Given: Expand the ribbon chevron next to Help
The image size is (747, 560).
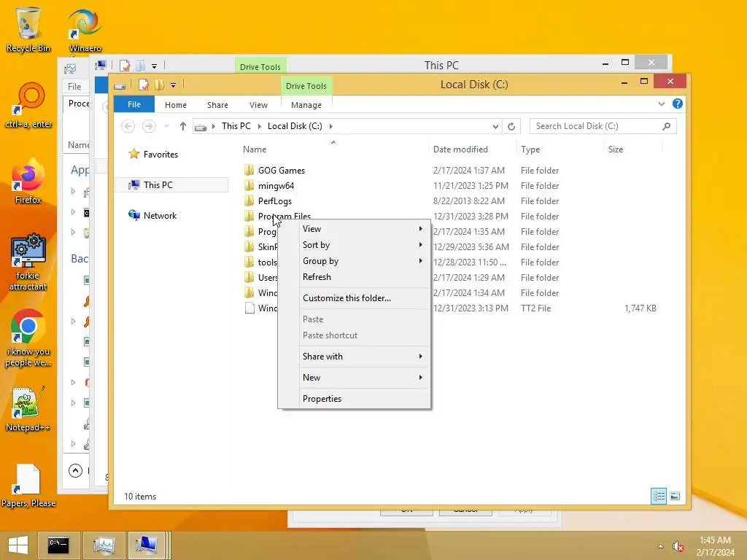Looking at the screenshot, I should [661, 104].
